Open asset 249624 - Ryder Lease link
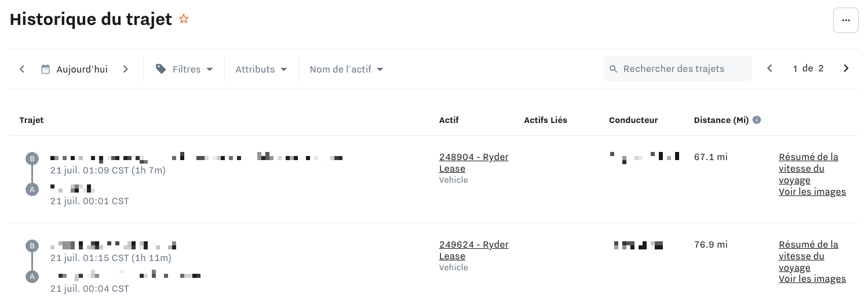Screen dimensions: 868x308 [474, 251]
